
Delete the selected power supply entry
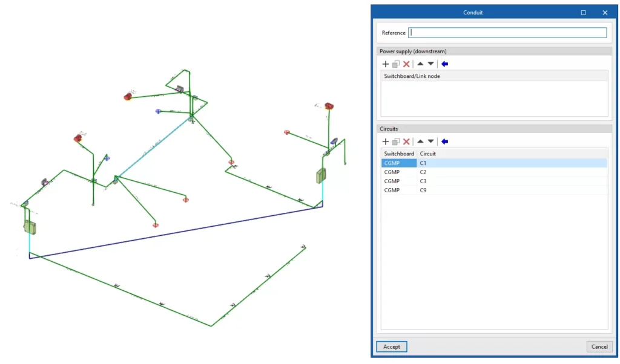pos(406,64)
